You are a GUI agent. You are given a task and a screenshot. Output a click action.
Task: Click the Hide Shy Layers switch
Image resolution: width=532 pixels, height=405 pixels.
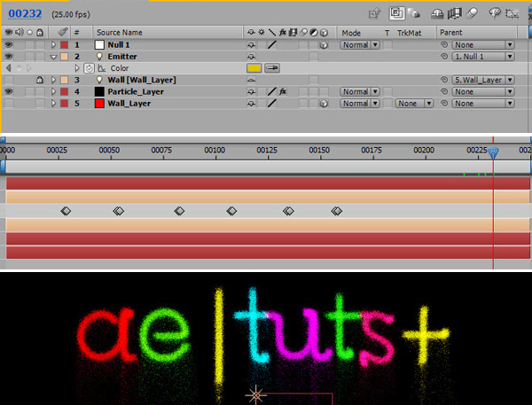tap(437, 14)
